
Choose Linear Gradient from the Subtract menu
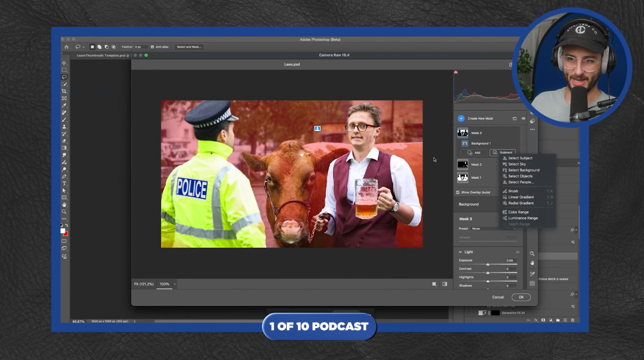[520, 197]
